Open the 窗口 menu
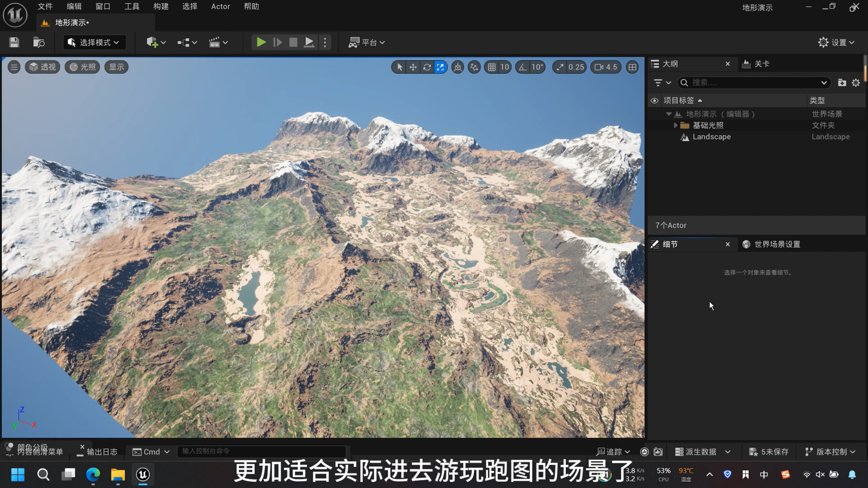 point(103,6)
